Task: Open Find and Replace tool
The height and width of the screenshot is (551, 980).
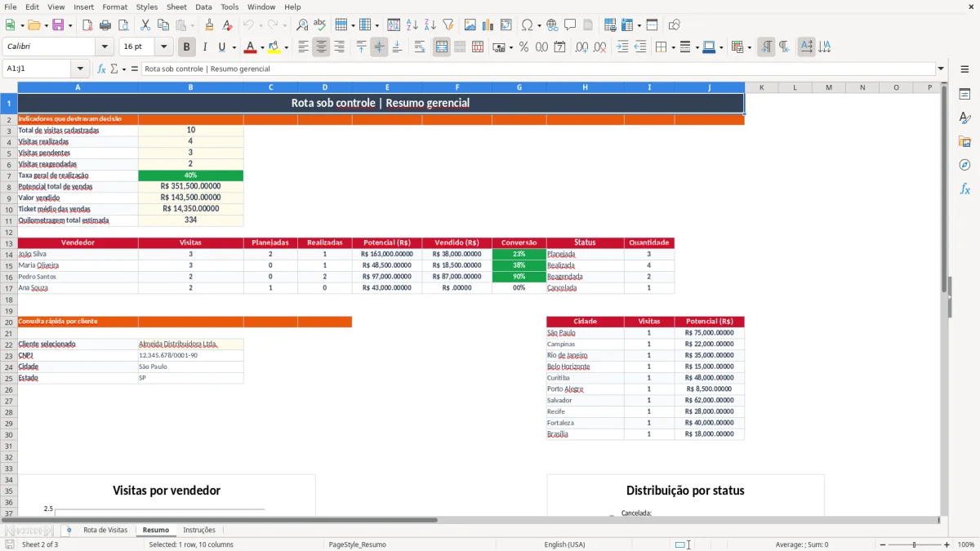Action: click(x=302, y=25)
